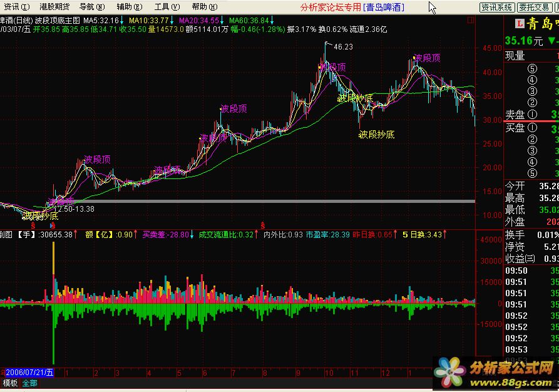Click the 46.23 high price label
Viewport: 559px width, 392px height.
pos(343,47)
